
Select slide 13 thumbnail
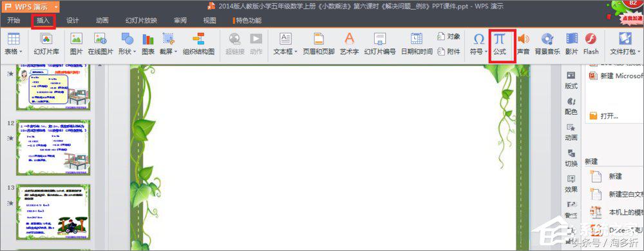53,212
